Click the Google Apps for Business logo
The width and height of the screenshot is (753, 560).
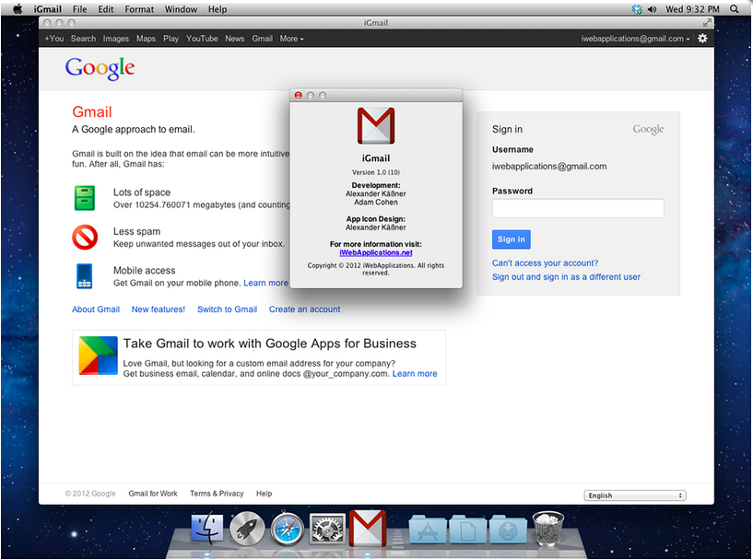click(x=98, y=356)
